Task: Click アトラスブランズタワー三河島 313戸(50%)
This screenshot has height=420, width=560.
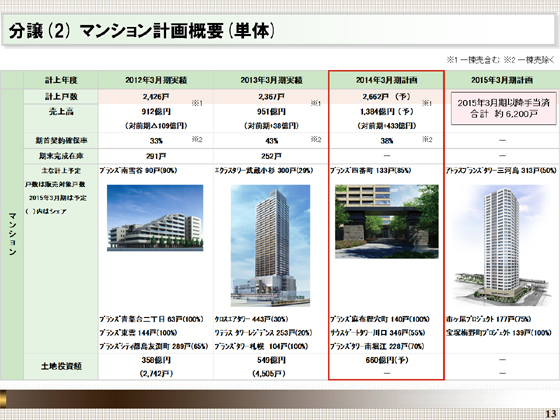Action: pos(501,171)
